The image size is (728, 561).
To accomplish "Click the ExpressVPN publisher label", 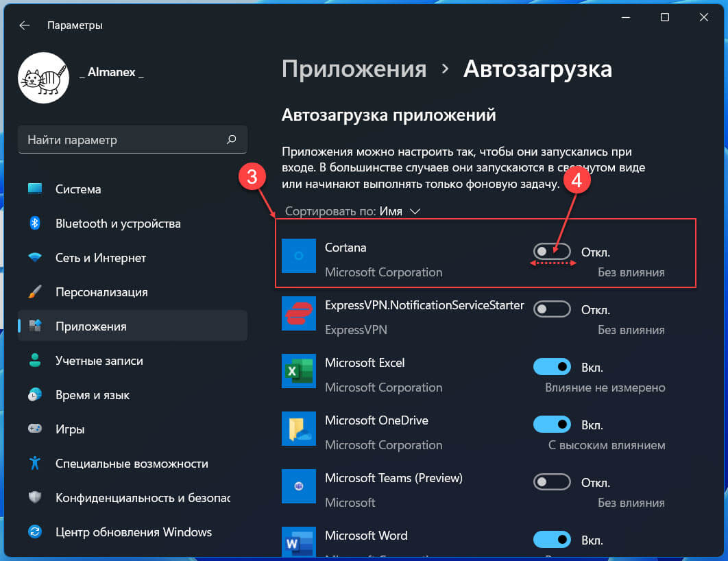I will click(356, 330).
